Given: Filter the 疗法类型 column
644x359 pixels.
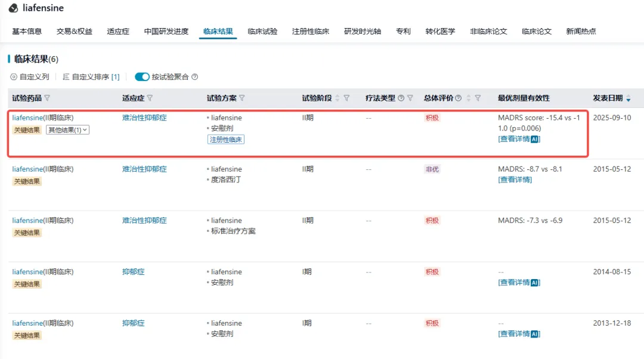Looking at the screenshot, I should click(410, 98).
